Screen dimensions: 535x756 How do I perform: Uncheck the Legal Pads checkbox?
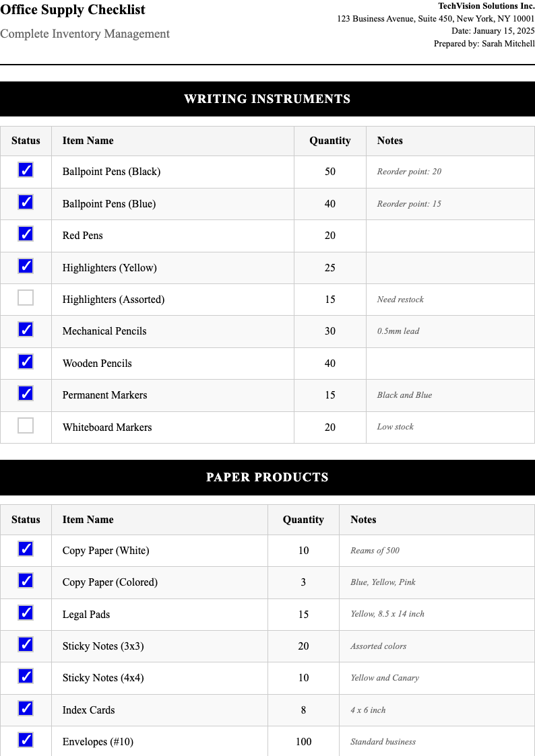[x=26, y=613]
